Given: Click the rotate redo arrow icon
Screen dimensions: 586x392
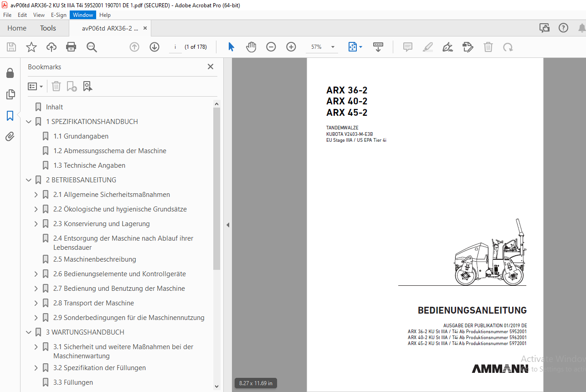Looking at the screenshot, I should pyautogui.click(x=508, y=47).
